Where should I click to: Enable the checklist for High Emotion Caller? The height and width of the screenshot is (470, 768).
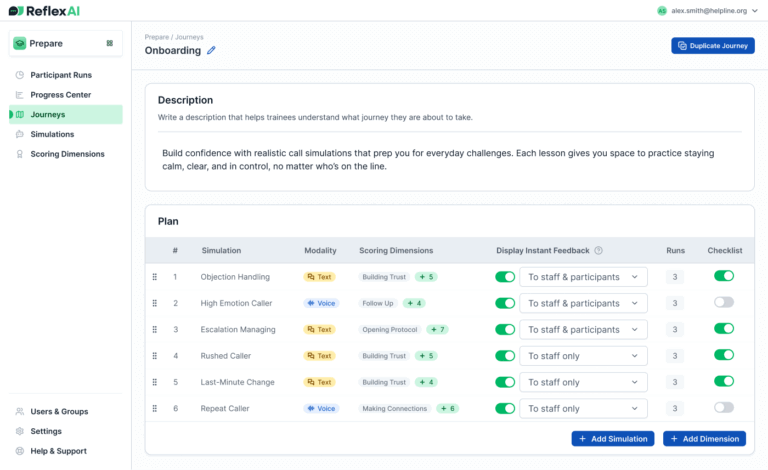click(724, 303)
